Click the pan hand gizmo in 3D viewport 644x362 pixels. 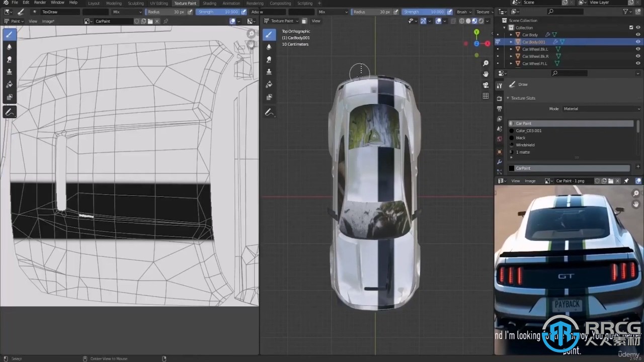[486, 74]
